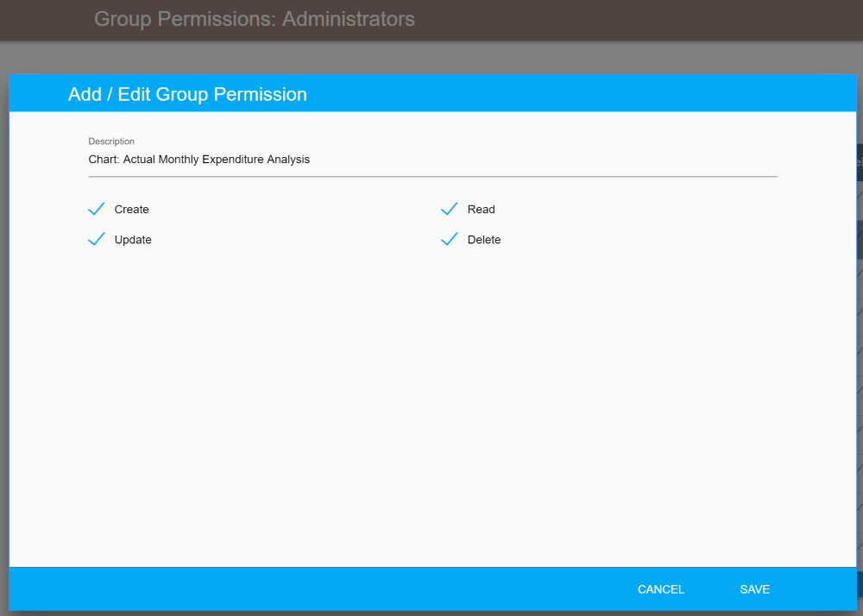Click the Add / Edit Group Permission title
Screen dimensions: 863x616
click(187, 94)
